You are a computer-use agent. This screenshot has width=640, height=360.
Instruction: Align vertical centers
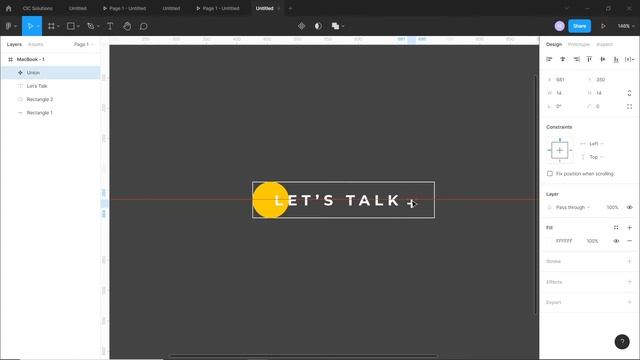pos(603,59)
